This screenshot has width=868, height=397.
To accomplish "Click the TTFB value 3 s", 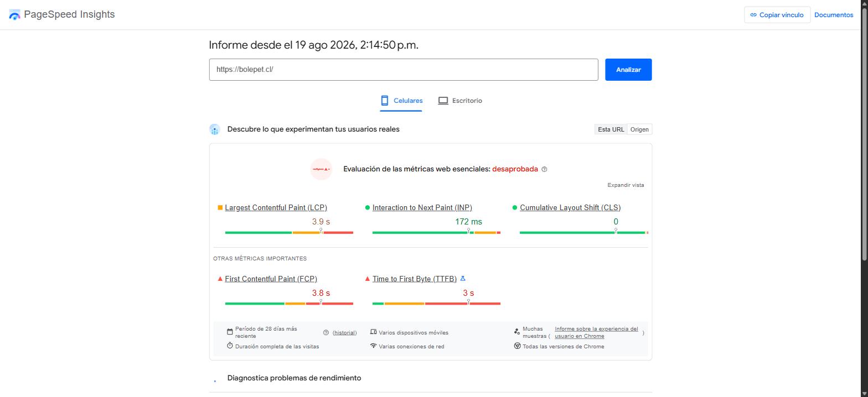I will point(468,293).
